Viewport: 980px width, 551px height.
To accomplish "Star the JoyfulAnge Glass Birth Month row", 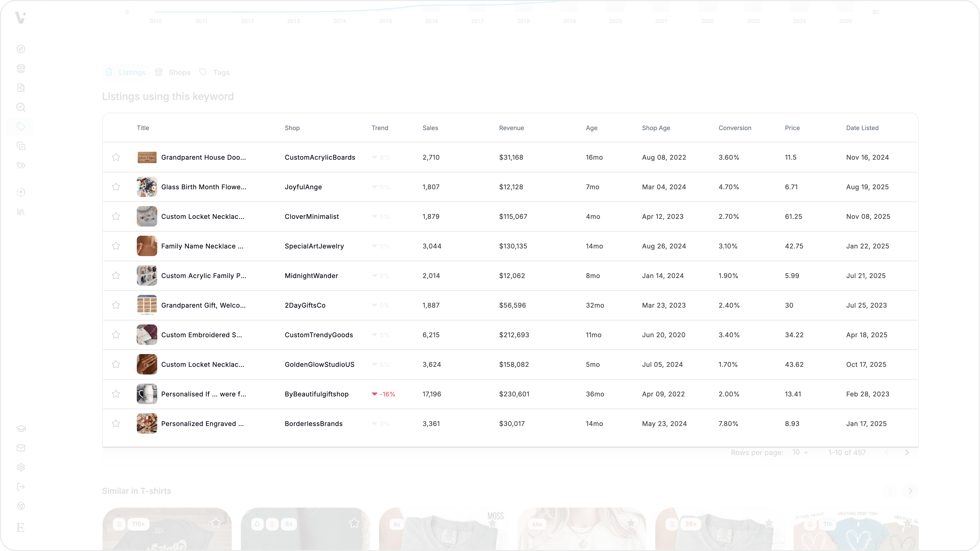I will tap(116, 187).
